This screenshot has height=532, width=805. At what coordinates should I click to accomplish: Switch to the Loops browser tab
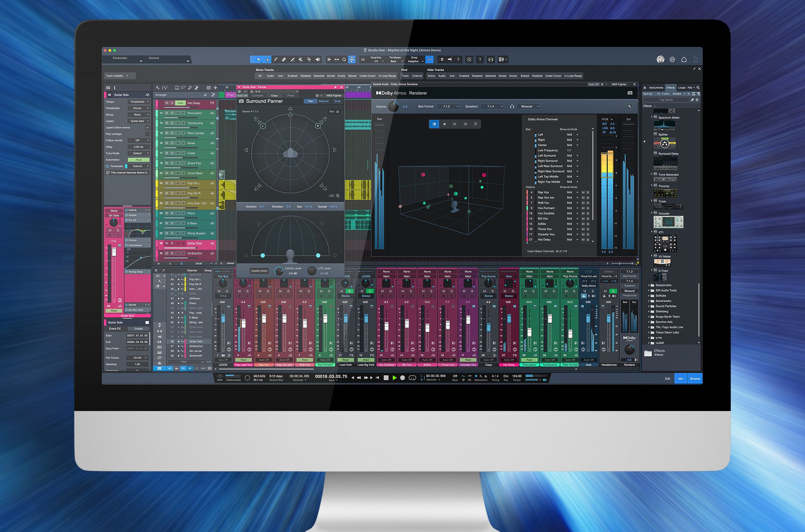(x=681, y=88)
